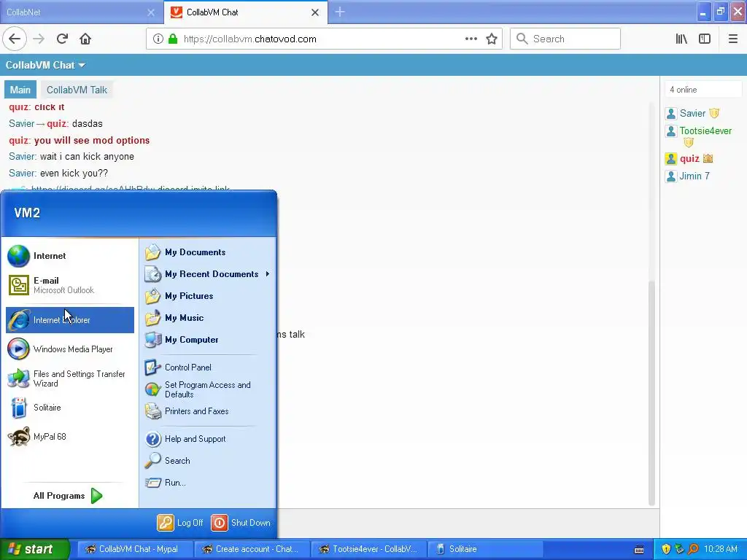Open the Library bookmarks icon
Screen dimensions: 747x560
(x=681, y=39)
